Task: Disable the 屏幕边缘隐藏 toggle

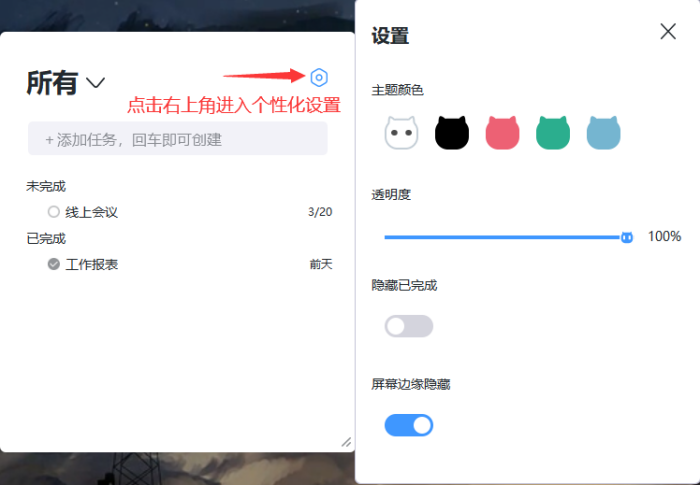Action: 409,425
